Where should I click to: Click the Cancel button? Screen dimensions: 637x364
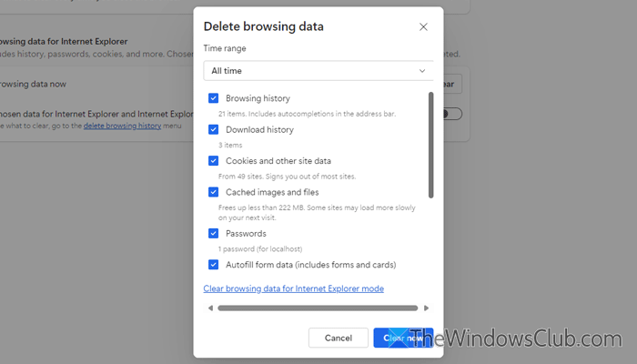pos(339,338)
